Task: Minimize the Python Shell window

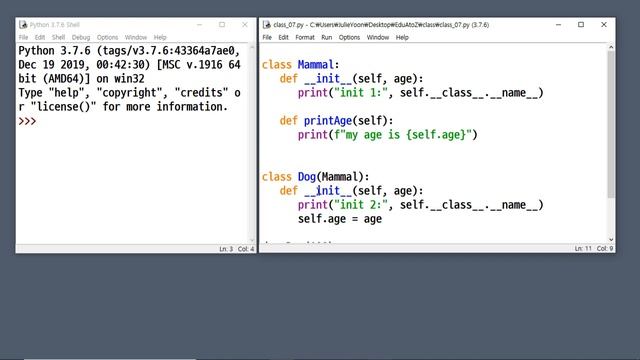Action: point(199,25)
